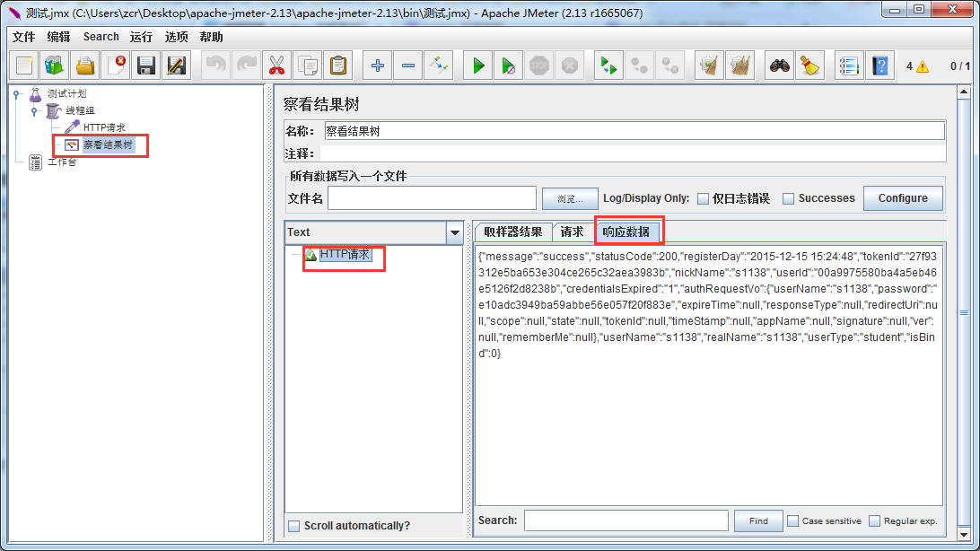The image size is (980, 551).
Task: Toggle the Successes checkbox
Action: (789, 198)
